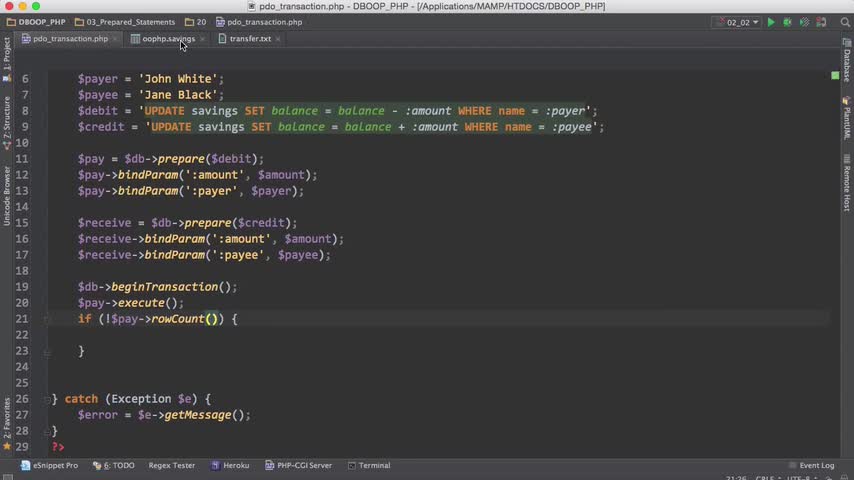Click 03_Prepared_Statements breadcrumb folder
The width and height of the screenshot is (854, 480).
[x=125, y=22]
